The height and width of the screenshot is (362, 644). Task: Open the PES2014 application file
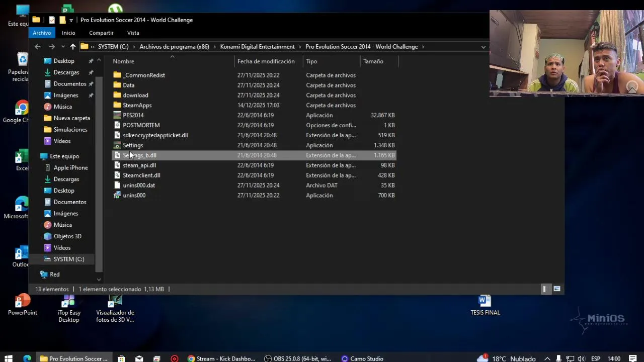point(133,115)
